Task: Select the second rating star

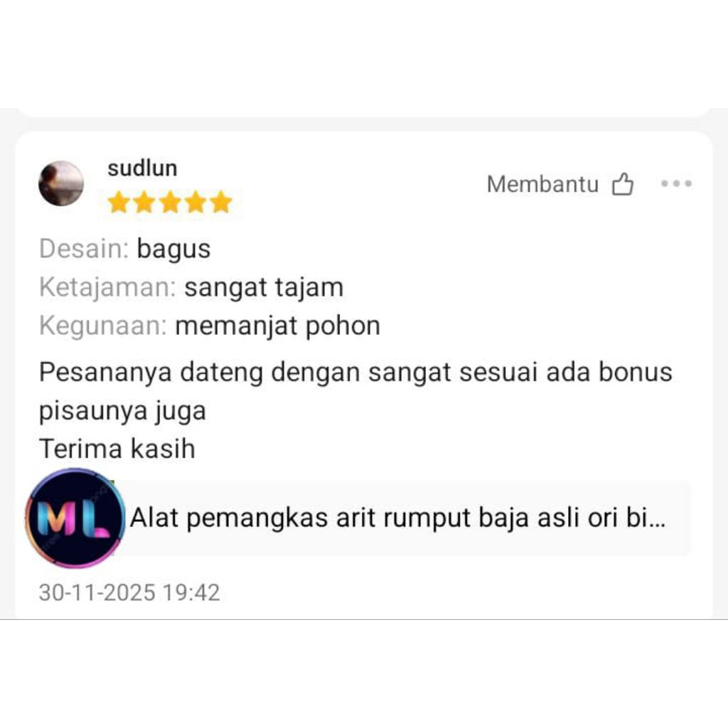Action: [x=144, y=202]
